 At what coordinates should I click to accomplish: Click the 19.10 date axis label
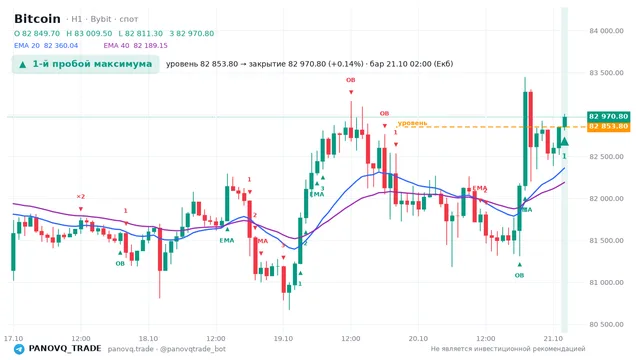click(x=283, y=339)
